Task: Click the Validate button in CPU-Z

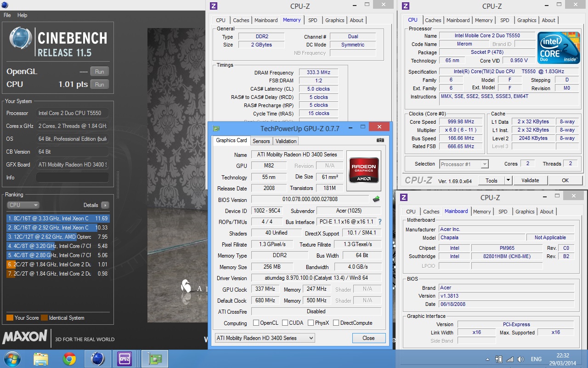Action: (x=530, y=180)
